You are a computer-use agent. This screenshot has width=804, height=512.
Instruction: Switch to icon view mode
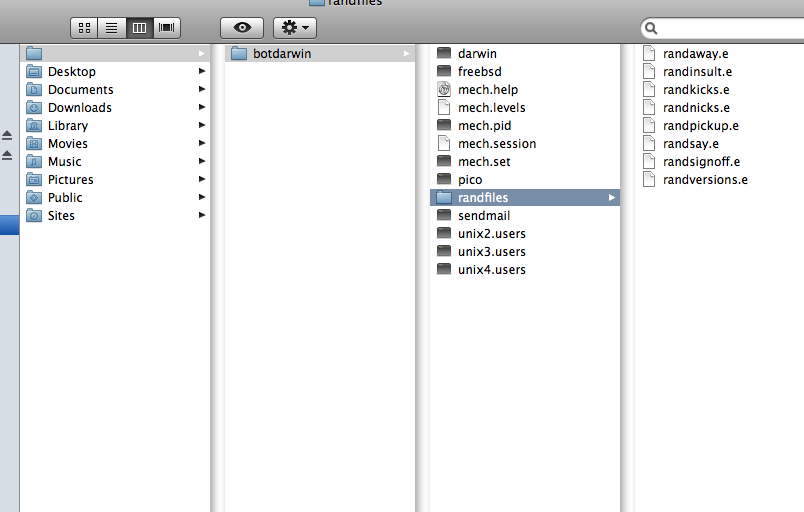point(84,28)
